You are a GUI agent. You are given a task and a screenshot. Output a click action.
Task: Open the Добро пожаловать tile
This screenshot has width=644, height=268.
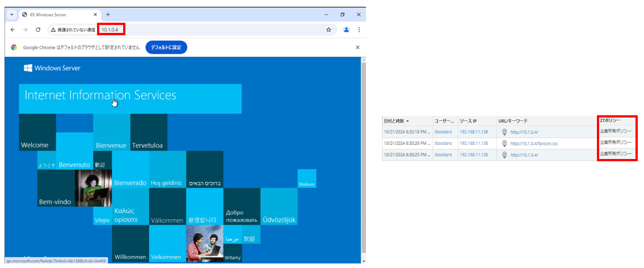pyautogui.click(x=242, y=207)
